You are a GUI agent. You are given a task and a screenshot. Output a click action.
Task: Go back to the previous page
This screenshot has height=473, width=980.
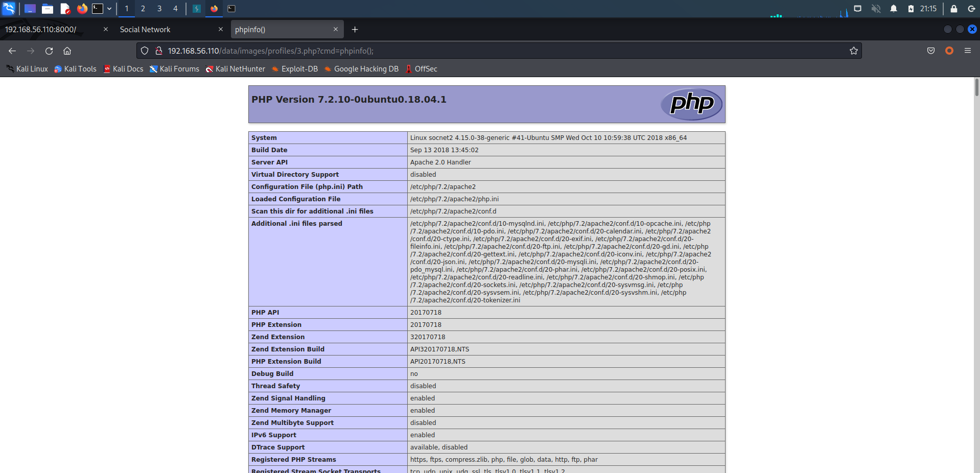pyautogui.click(x=12, y=51)
